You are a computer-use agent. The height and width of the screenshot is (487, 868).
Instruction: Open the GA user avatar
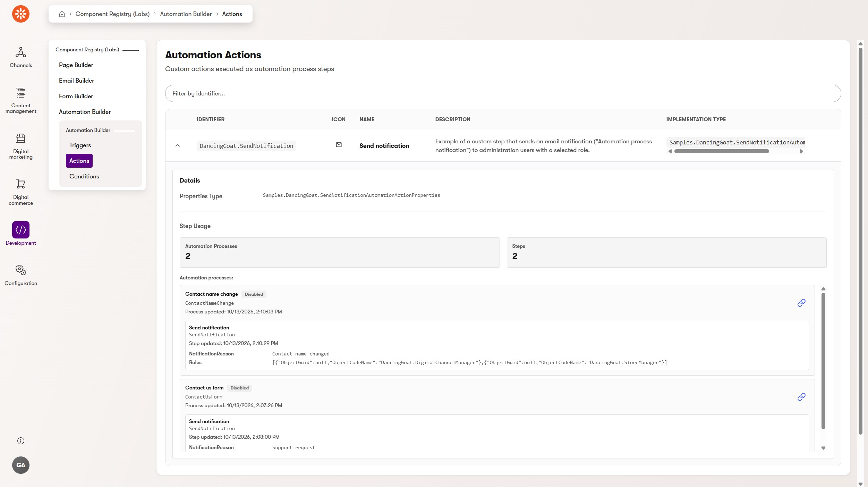21,465
